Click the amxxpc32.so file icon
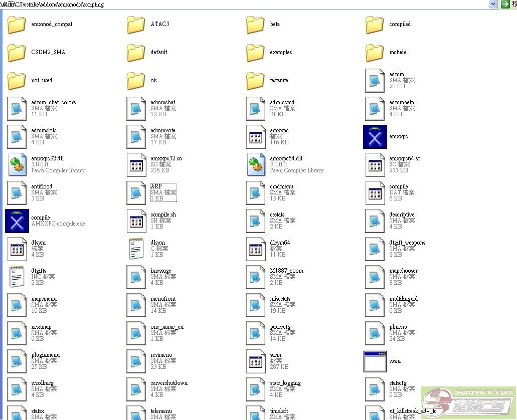The width and height of the screenshot is (517, 420). tap(136, 165)
